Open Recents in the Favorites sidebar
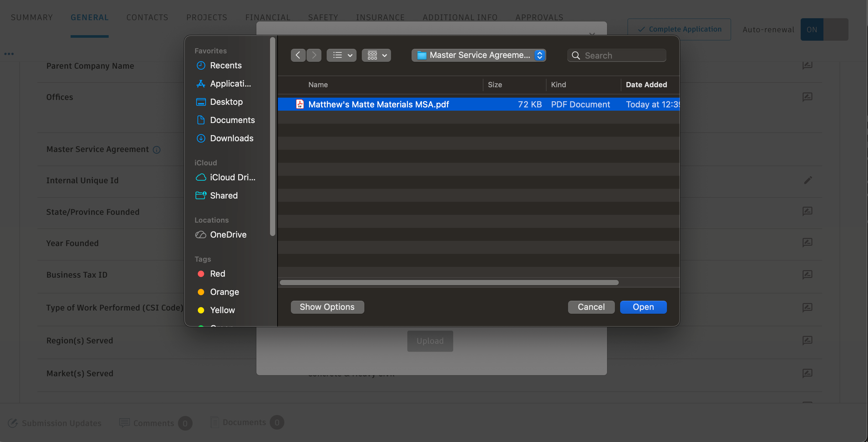Image resolution: width=868 pixels, height=442 pixels. click(x=226, y=65)
